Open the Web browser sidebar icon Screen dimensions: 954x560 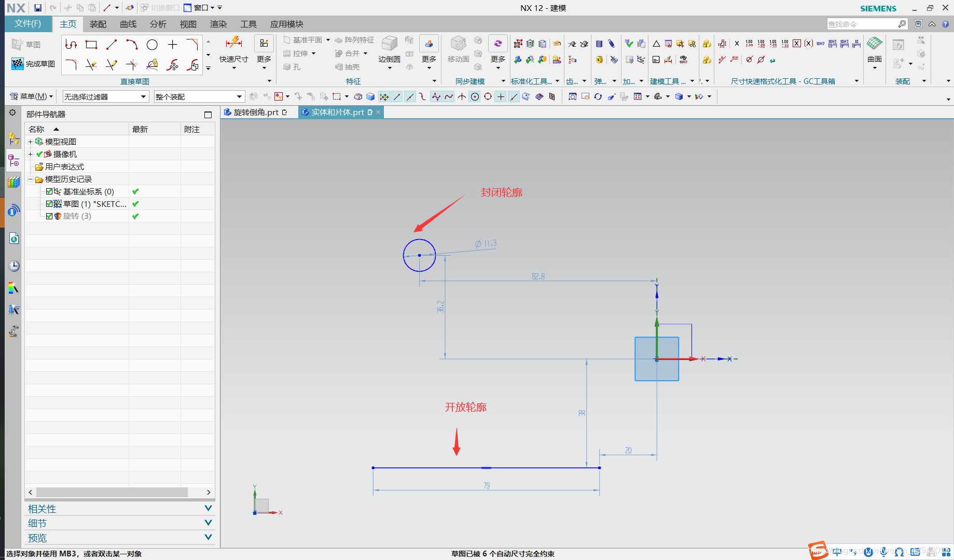(x=13, y=239)
